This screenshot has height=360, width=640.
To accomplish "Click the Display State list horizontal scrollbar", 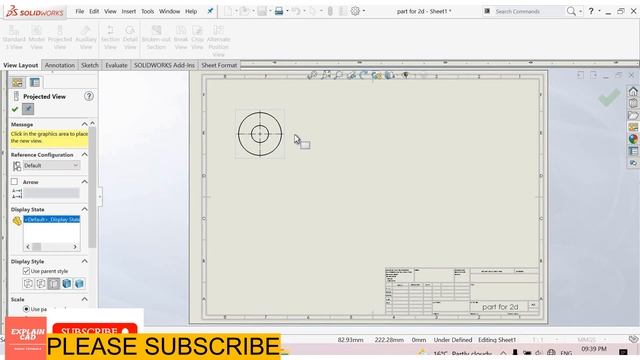I will (x=51, y=247).
